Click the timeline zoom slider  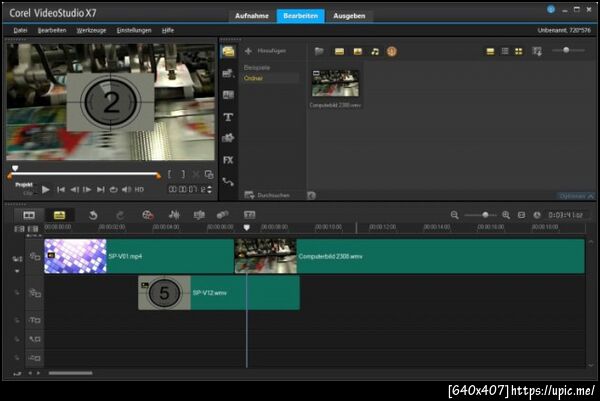coord(480,215)
